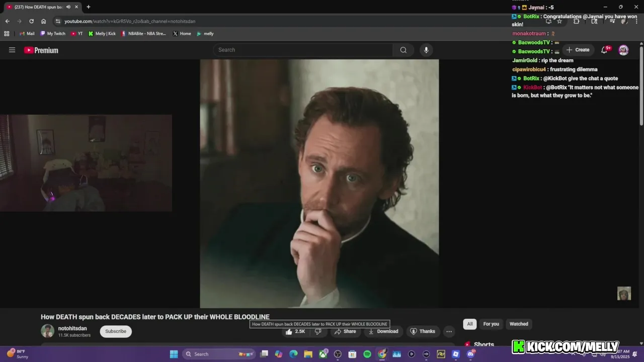Open Windows Start menu

[174, 354]
